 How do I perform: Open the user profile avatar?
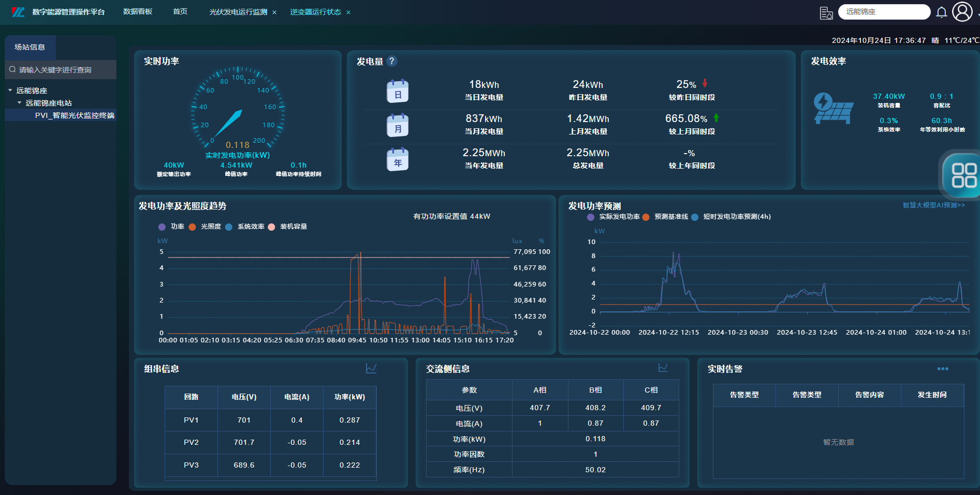[962, 12]
